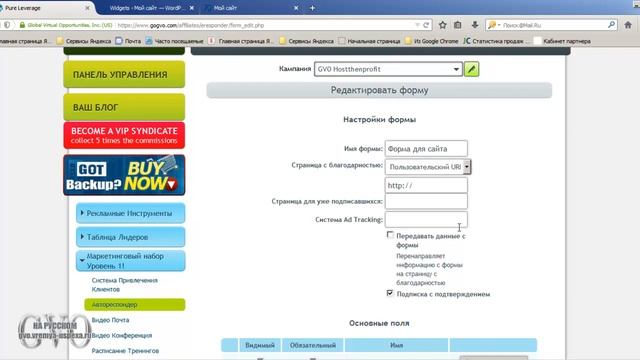Collapse 'Маркетинговый набор Уровень 1' section
Image resolution: width=640 pixels, height=360 pixels.
(130, 261)
